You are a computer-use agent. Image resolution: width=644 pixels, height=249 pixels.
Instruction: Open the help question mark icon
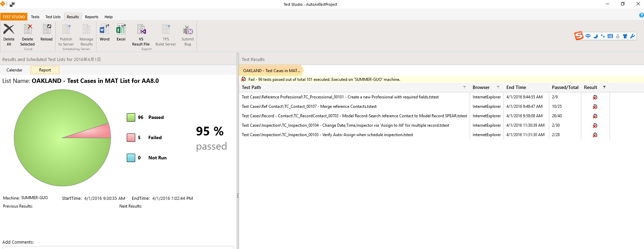(641, 15)
